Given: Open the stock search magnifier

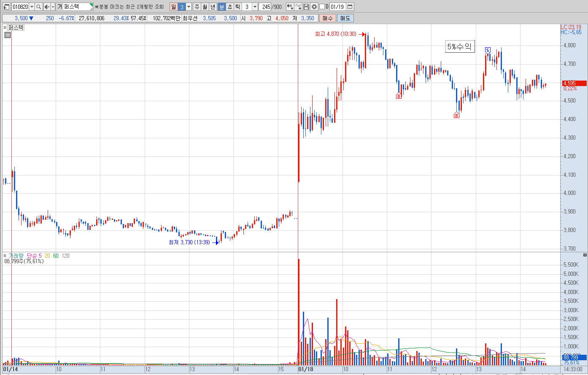Looking at the screenshot, I should tap(38, 7).
